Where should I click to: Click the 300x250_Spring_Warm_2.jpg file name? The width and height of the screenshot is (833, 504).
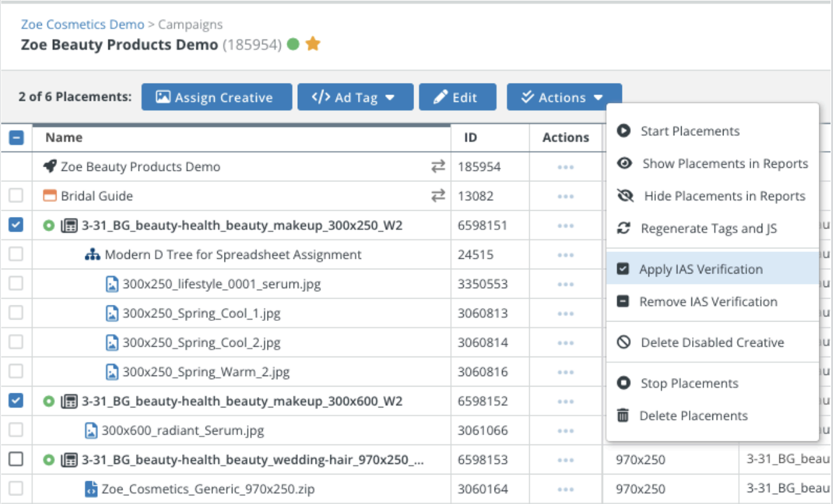click(x=206, y=372)
